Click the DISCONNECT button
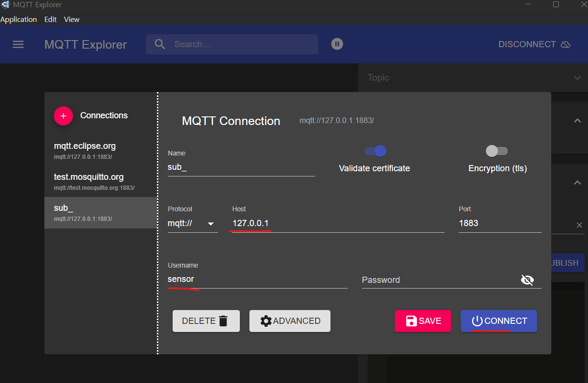The height and width of the screenshot is (383, 588). [x=535, y=44]
